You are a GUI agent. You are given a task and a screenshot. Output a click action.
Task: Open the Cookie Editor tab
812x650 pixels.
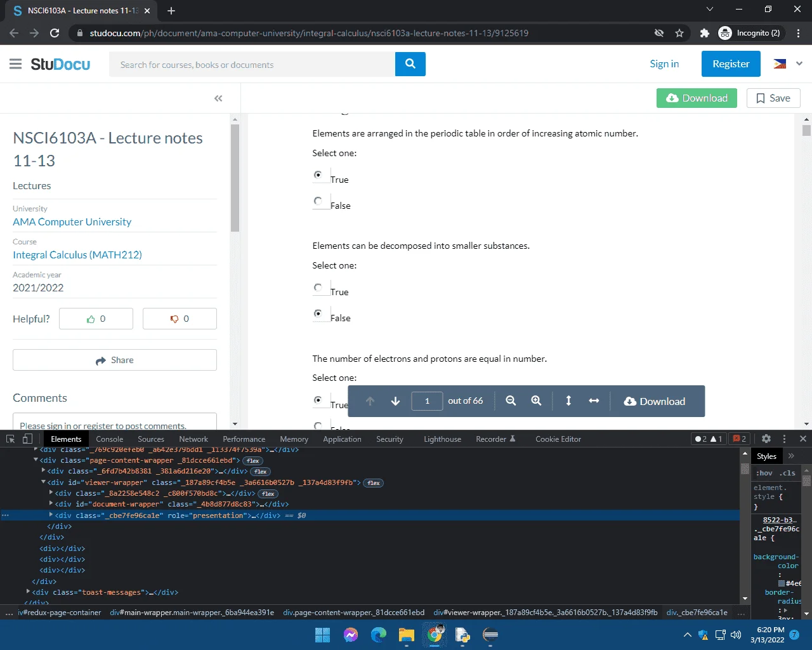coord(558,439)
